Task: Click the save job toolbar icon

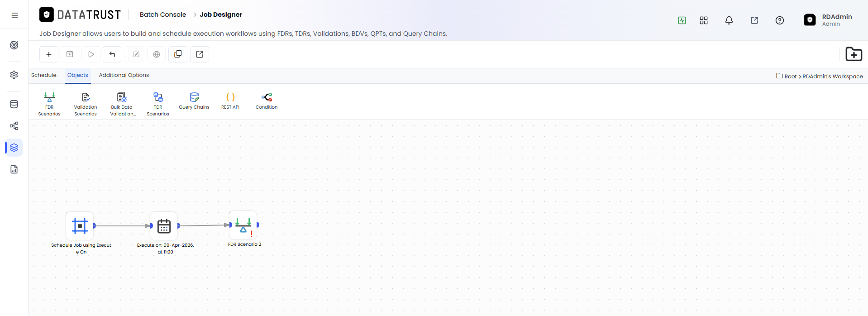Action: point(70,54)
